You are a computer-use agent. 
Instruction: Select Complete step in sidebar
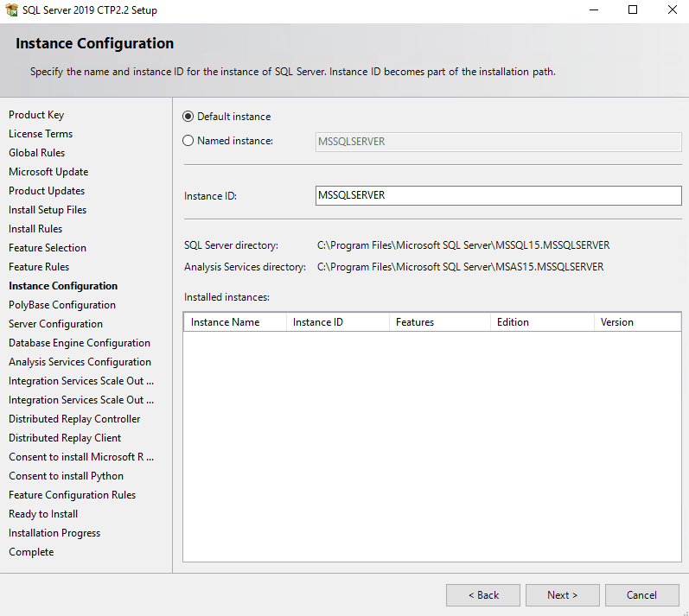pos(31,552)
